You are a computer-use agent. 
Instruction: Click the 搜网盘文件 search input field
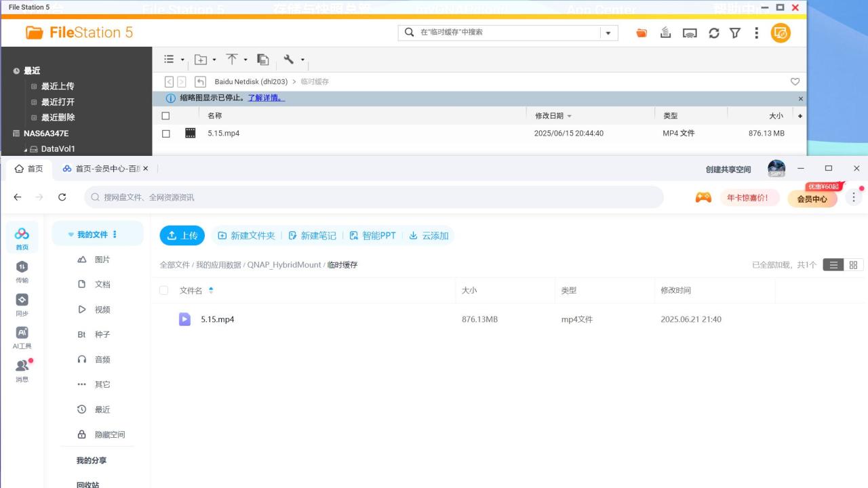[x=374, y=197]
